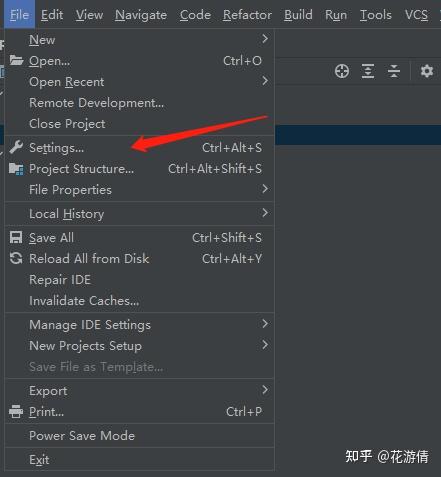Open the Refactor menu in the menu bar
This screenshot has height=477, width=441.
point(247,15)
